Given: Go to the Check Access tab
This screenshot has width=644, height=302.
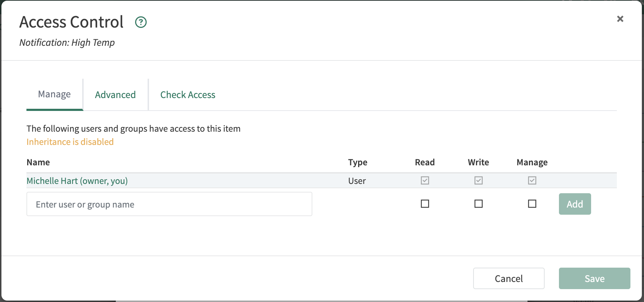Looking at the screenshot, I should [x=188, y=95].
